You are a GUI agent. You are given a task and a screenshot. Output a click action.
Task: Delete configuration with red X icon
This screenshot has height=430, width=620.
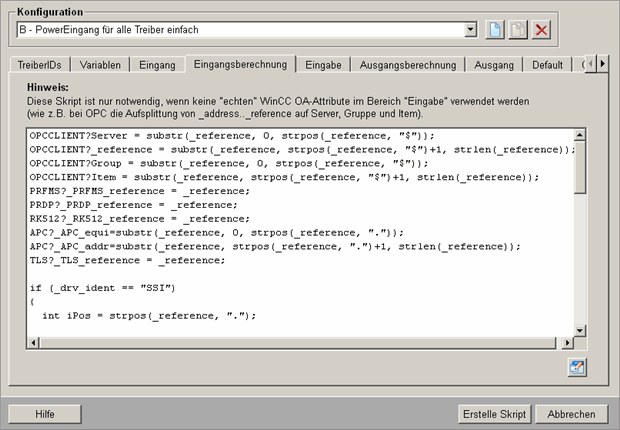point(541,30)
